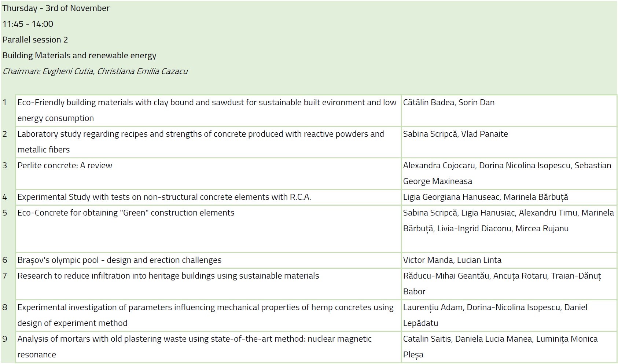Select the 'Analysis of mortars' paper title
This screenshot has width=618, height=364.
click(194, 339)
